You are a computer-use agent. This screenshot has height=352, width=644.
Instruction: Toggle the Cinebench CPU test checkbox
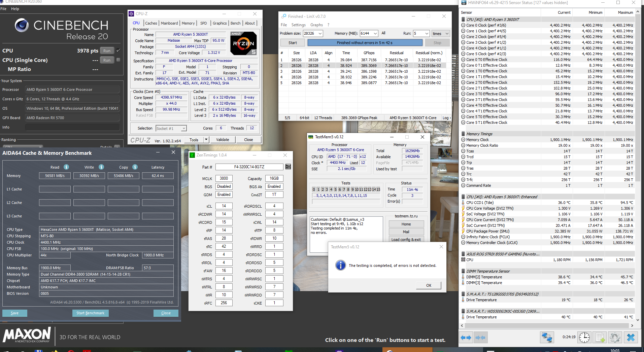118,50
